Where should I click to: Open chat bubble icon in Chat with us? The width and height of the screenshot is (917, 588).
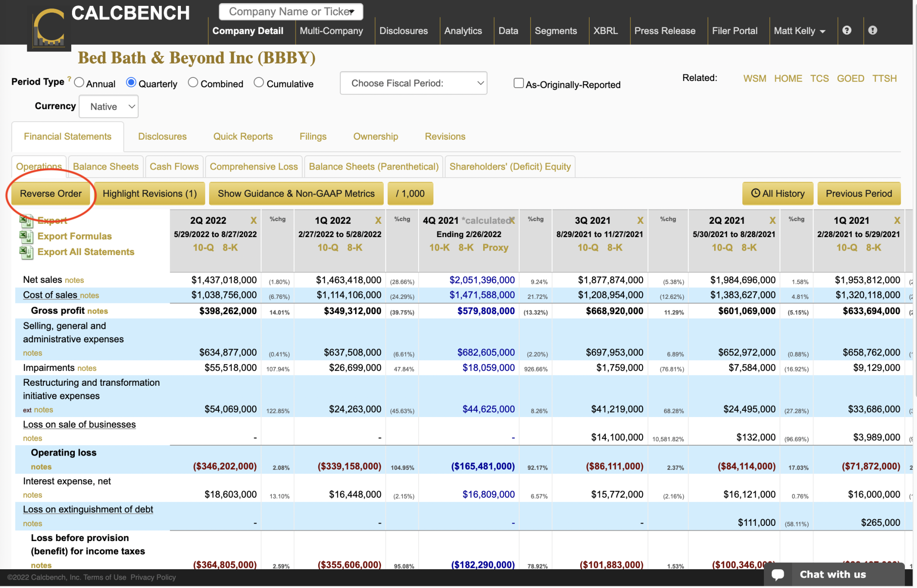[x=778, y=575]
